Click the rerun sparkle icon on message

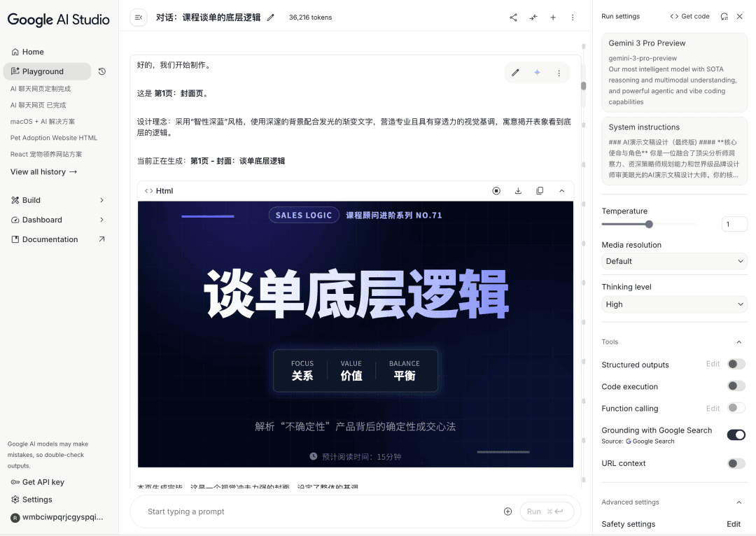click(x=537, y=73)
